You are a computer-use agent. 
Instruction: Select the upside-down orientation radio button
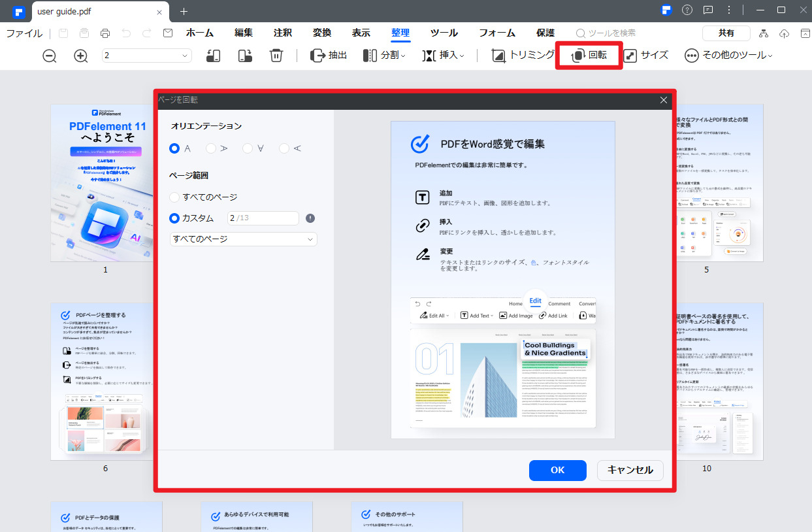click(x=248, y=148)
